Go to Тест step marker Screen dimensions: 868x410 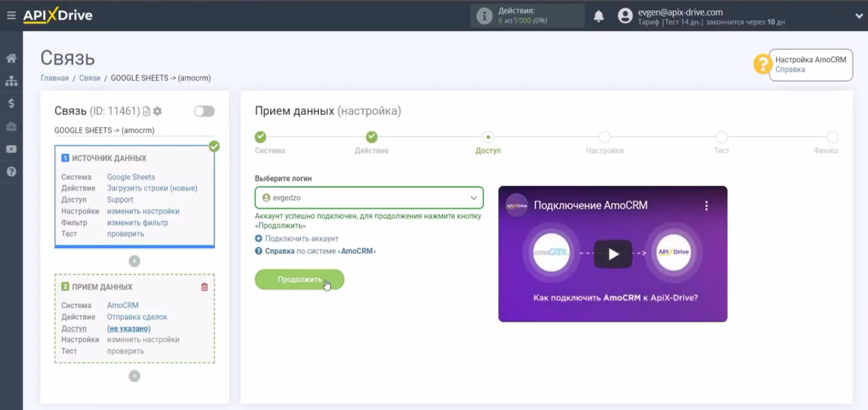coord(722,137)
